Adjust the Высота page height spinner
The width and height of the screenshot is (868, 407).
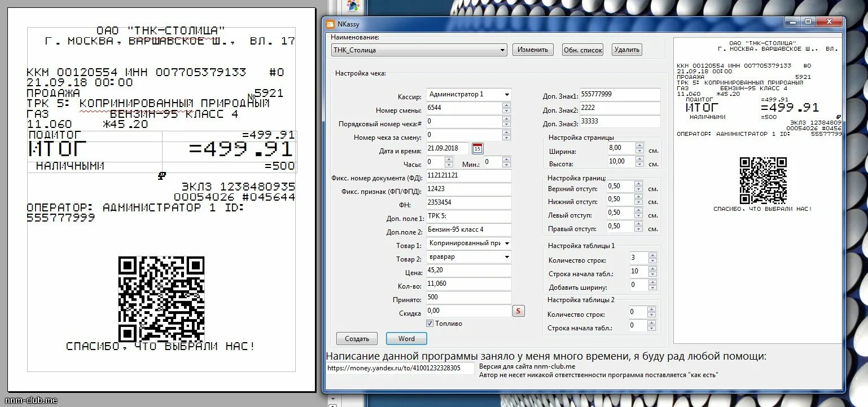click(639, 162)
